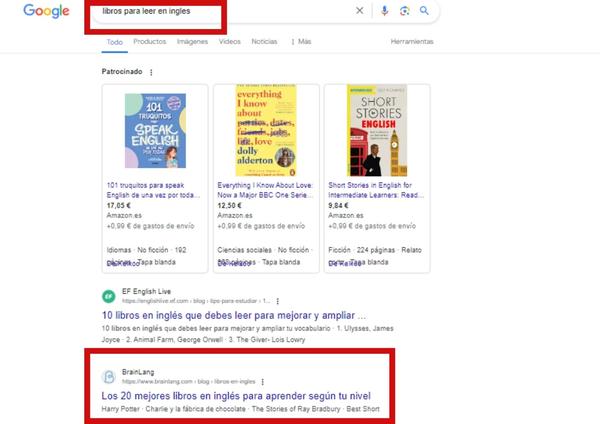Open the Herramientas search tools
This screenshot has height=424, width=600.
(x=412, y=42)
